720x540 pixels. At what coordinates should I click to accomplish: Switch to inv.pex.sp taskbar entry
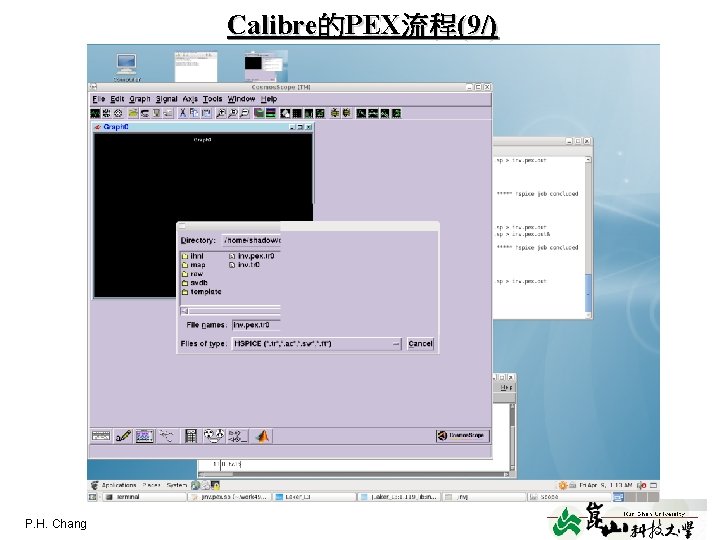pyautogui.click(x=231, y=497)
